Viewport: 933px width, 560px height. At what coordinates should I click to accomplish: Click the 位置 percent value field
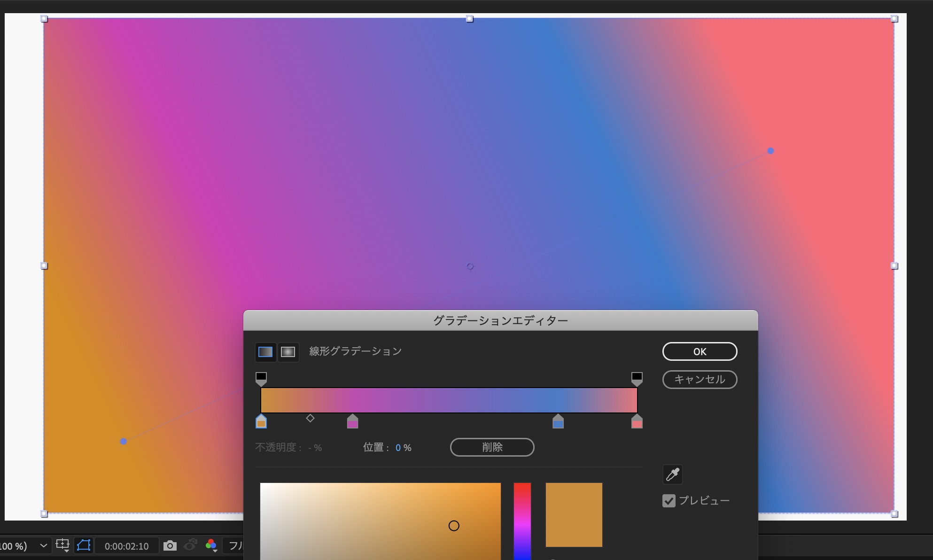(398, 448)
